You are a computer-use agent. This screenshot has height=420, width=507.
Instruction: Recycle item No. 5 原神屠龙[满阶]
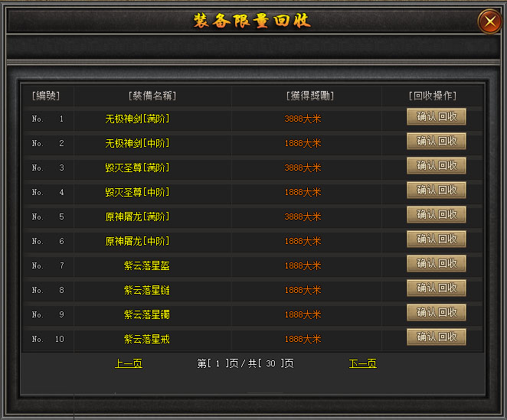tap(437, 214)
